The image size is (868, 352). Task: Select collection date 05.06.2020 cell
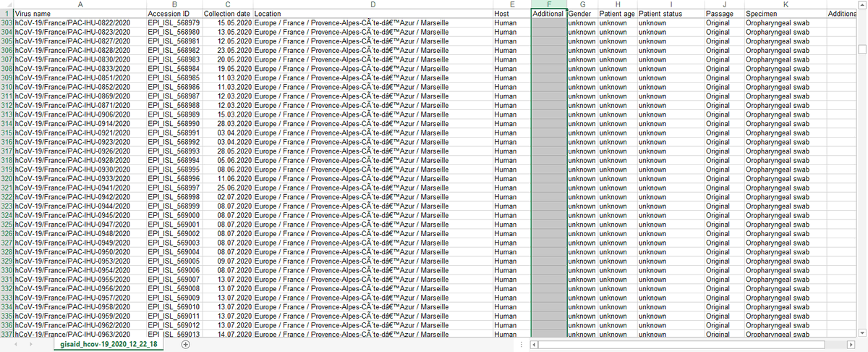point(227,160)
